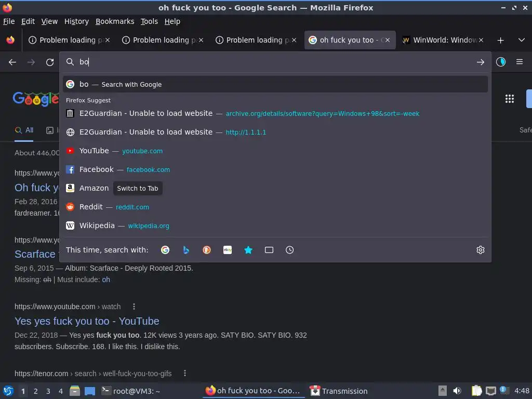Switch to workspace 3 in taskbar
The width and height of the screenshot is (532, 399).
48,391
